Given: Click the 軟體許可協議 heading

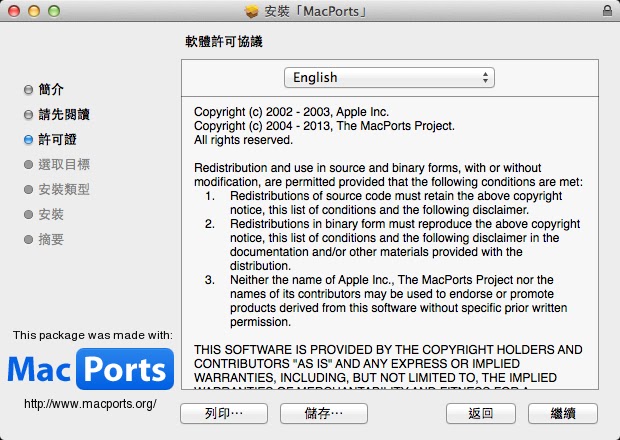Looking at the screenshot, I should 224,42.
